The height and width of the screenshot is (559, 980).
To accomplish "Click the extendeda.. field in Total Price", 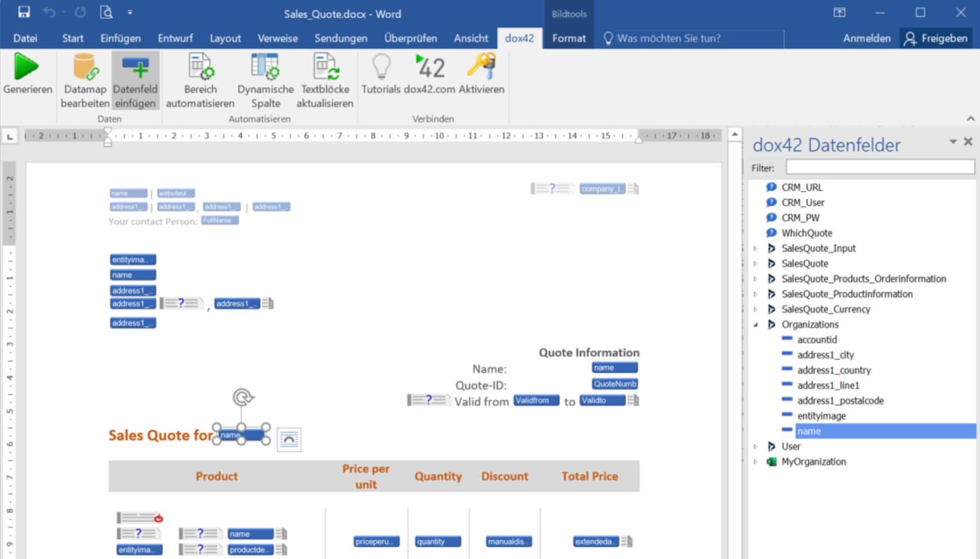I will (x=596, y=542).
